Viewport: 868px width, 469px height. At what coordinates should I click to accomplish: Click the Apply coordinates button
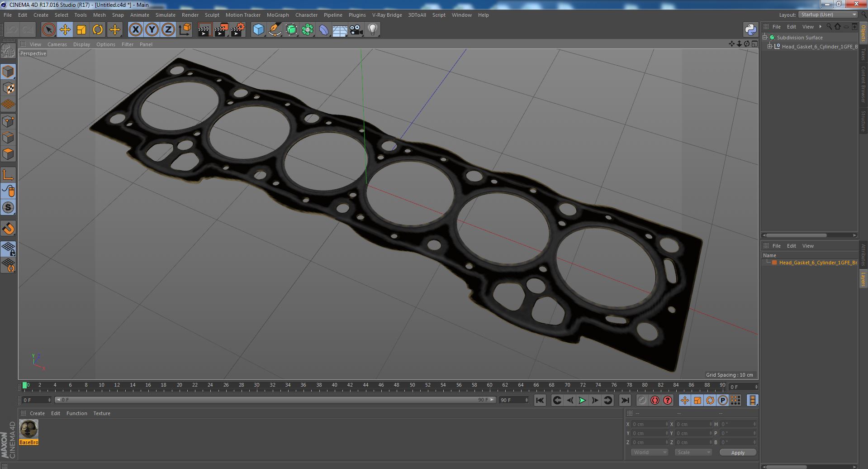[738, 453]
